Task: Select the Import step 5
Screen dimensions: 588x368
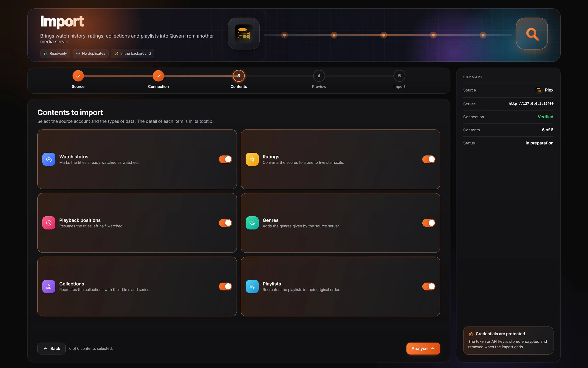Action: pos(399,76)
